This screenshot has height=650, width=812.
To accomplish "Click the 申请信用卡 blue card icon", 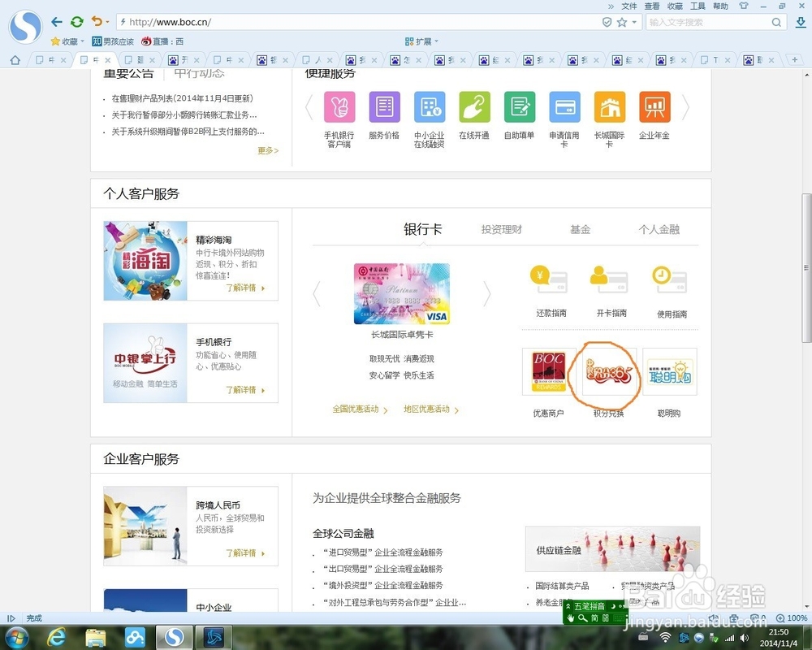I will click(564, 106).
